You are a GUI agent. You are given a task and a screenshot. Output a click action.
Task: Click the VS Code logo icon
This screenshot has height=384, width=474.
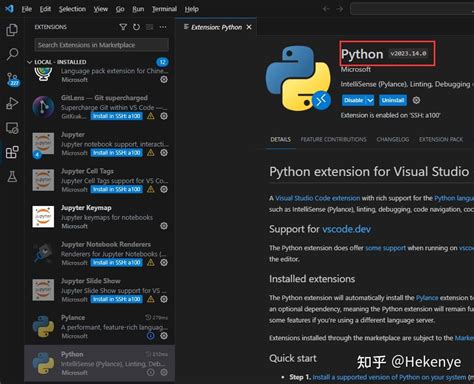coord(9,9)
